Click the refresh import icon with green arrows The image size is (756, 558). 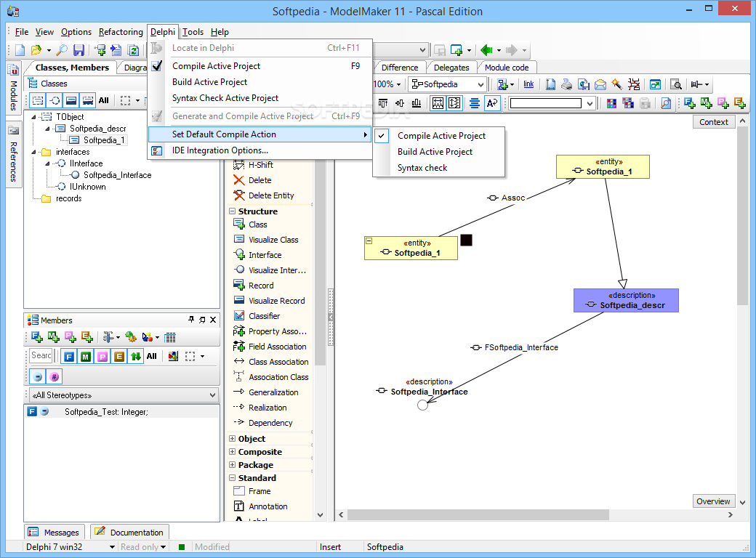(x=134, y=49)
